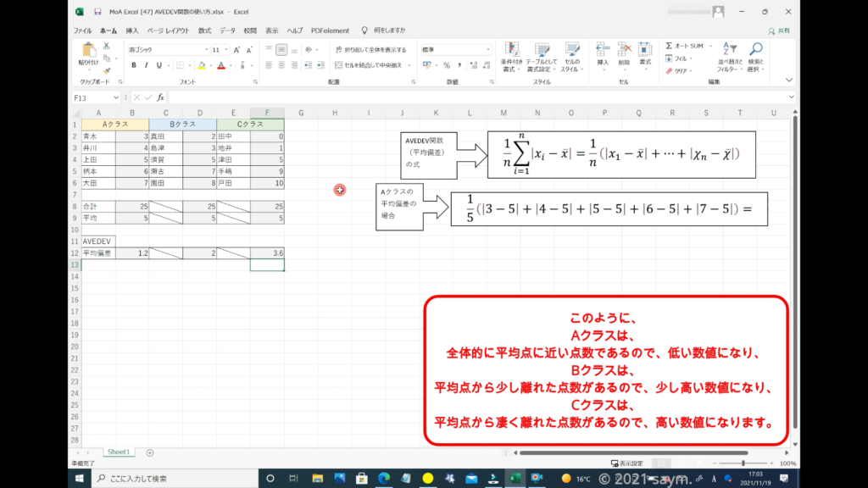Viewport: 868px width, 488px height.
Task: Click cell F12 containing 3.6
Action: click(x=267, y=252)
